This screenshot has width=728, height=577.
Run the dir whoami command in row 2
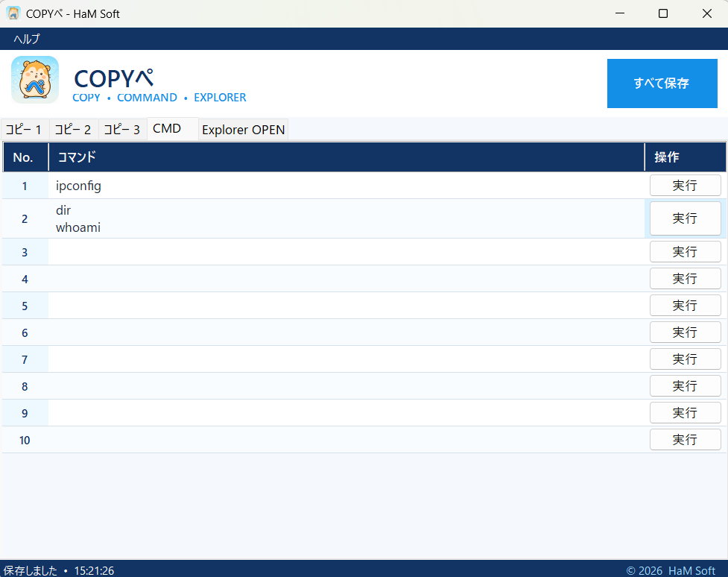point(685,218)
